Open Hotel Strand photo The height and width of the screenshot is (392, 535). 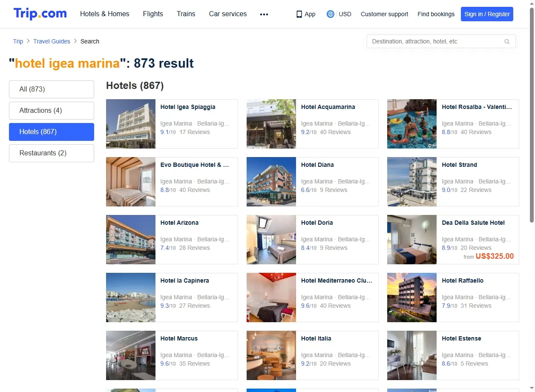(412, 182)
